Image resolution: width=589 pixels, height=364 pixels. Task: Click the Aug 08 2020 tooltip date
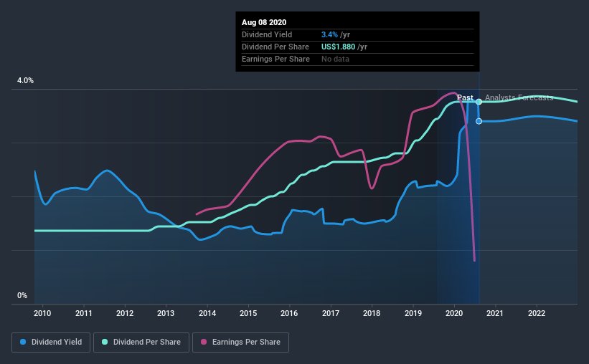(264, 22)
